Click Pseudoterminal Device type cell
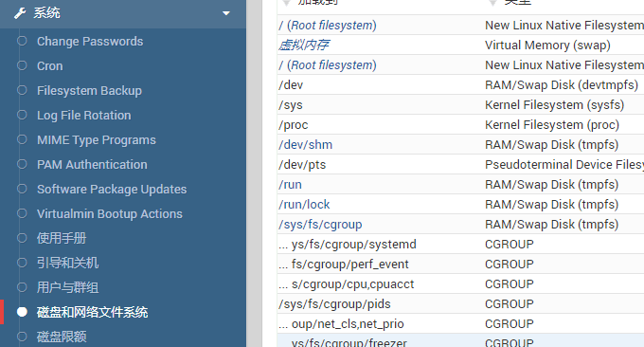Image resolution: width=644 pixels, height=347 pixels. 564,165
